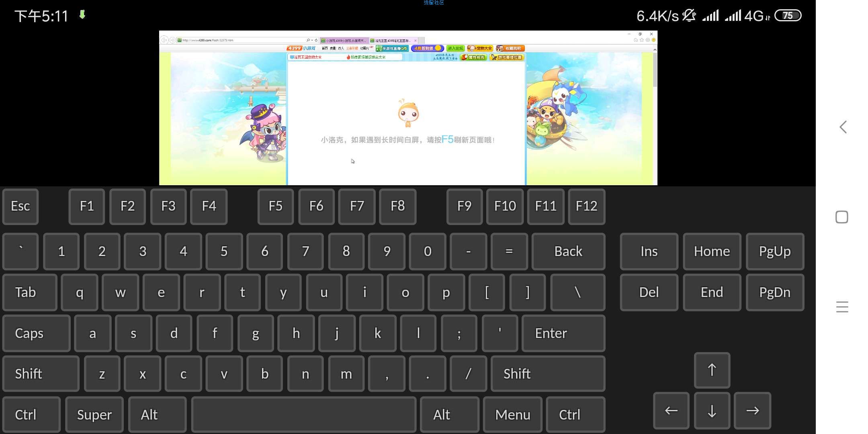Tap the backtick key
Viewport: 868px width, 434px height.
[20, 252]
